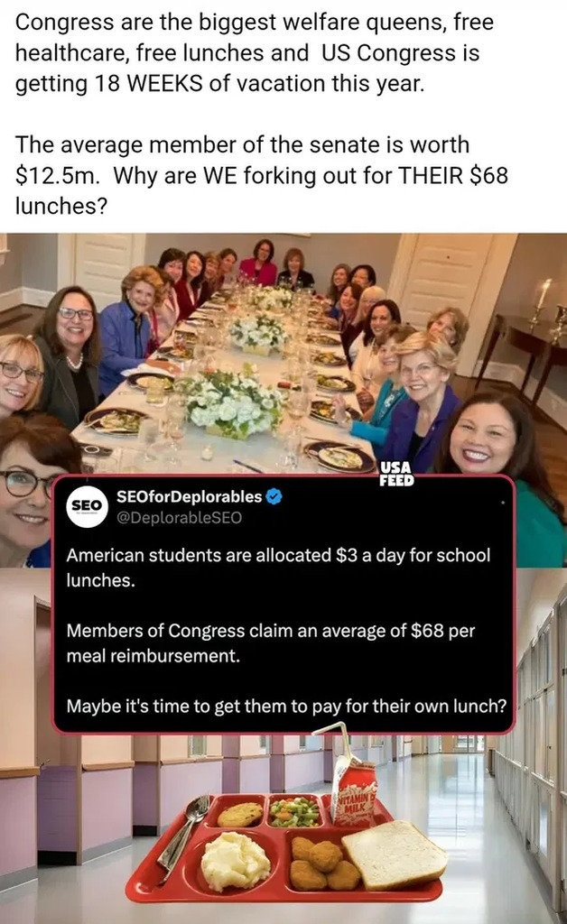This screenshot has height=924, width=567.
Task: Click the chicken nuggets in the tray
Action: tap(320, 864)
